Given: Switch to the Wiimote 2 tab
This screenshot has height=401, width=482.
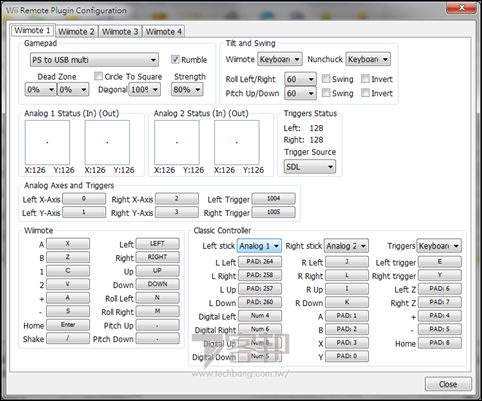Looking at the screenshot, I should coord(77,32).
